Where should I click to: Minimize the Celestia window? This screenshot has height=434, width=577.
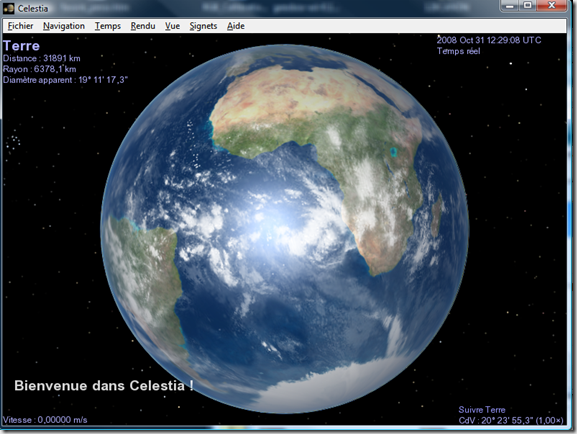coord(510,6)
